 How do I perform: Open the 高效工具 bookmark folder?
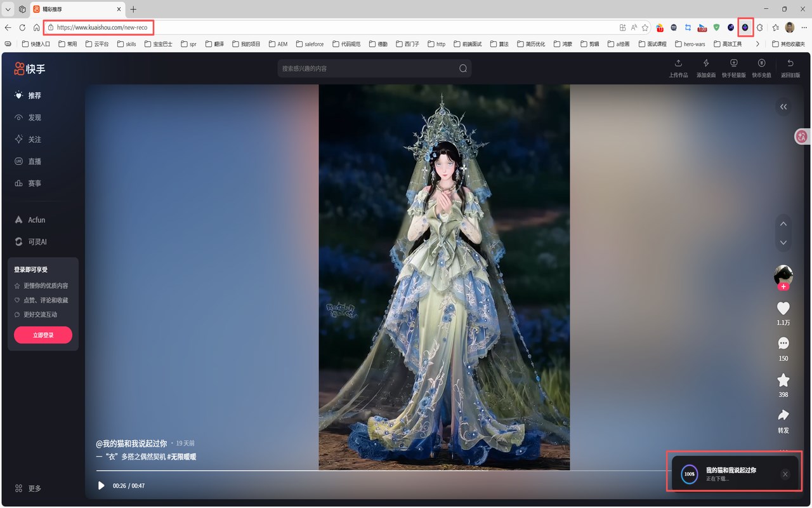pyautogui.click(x=728, y=44)
